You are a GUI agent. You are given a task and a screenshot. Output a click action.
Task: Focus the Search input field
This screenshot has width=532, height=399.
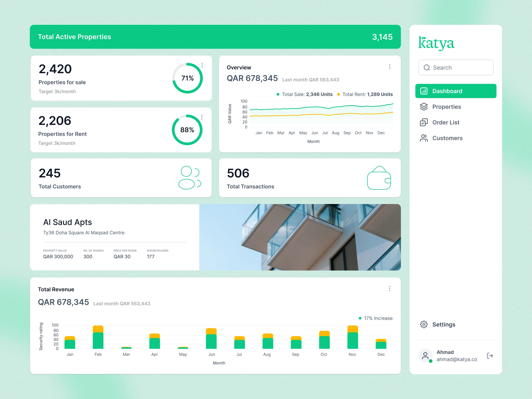456,68
